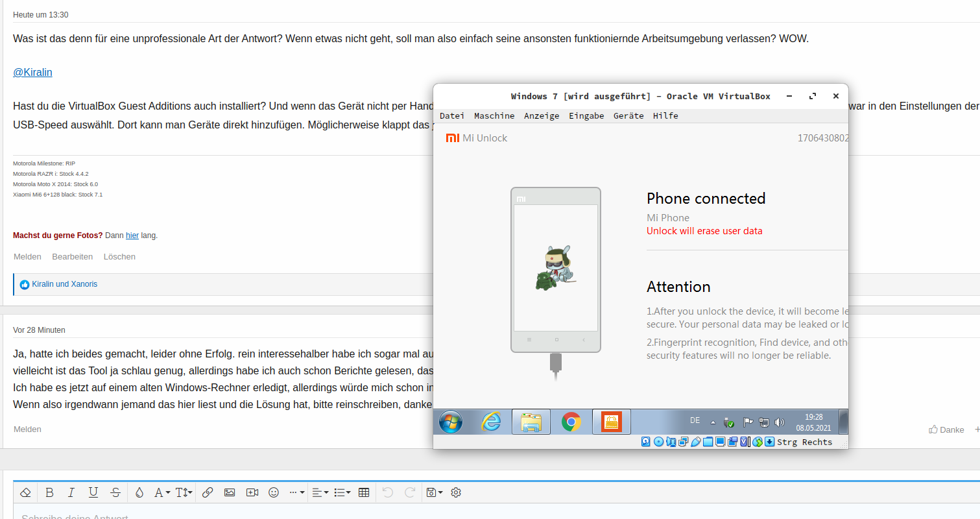
Task: Click VirtualBox USB devices status icon
Action: [696, 442]
